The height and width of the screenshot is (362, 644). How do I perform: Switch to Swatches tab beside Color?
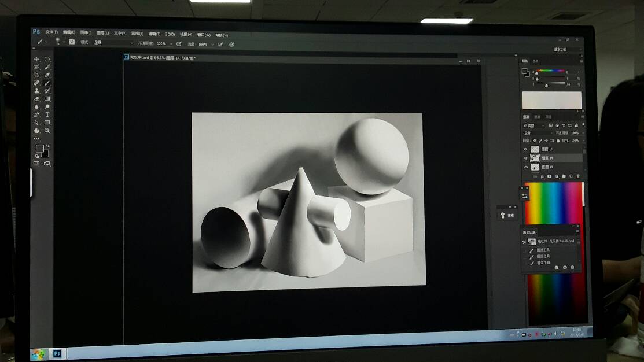point(535,61)
